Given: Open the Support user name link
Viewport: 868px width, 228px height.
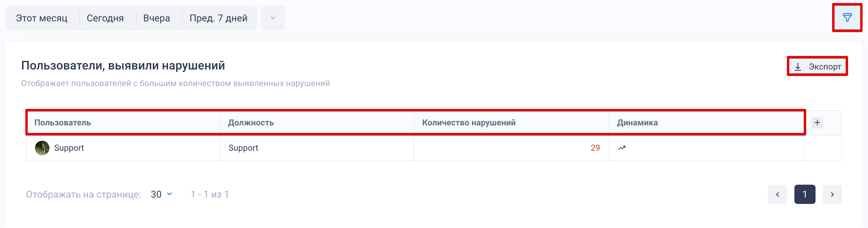Looking at the screenshot, I should [x=69, y=148].
